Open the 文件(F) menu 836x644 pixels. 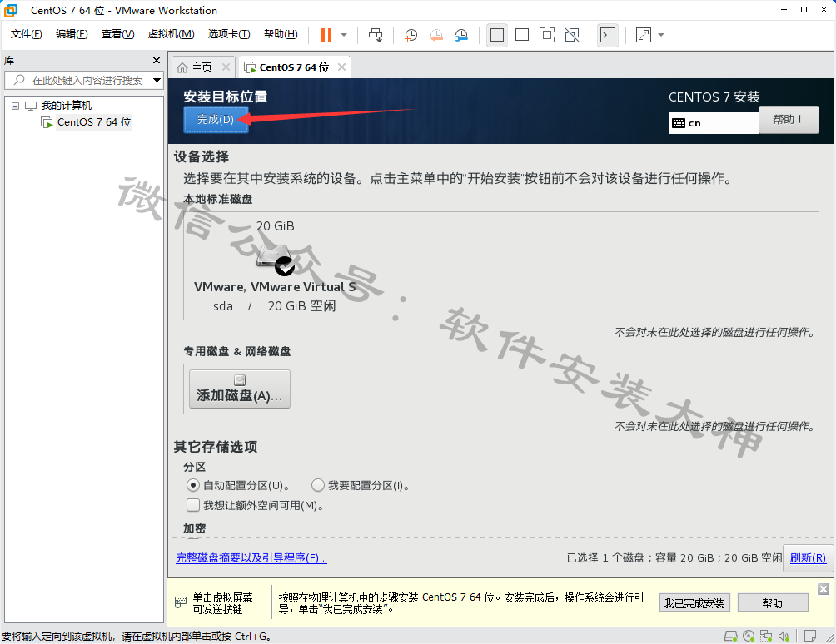(26, 34)
